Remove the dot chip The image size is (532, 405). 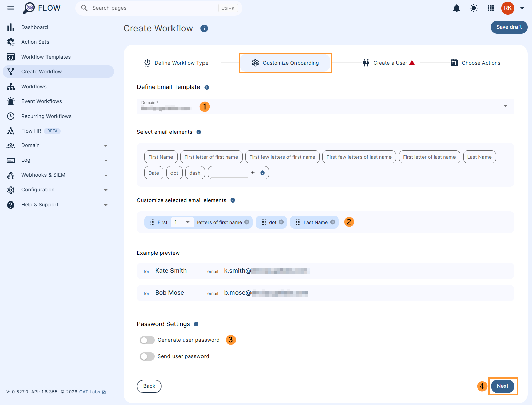281,222
